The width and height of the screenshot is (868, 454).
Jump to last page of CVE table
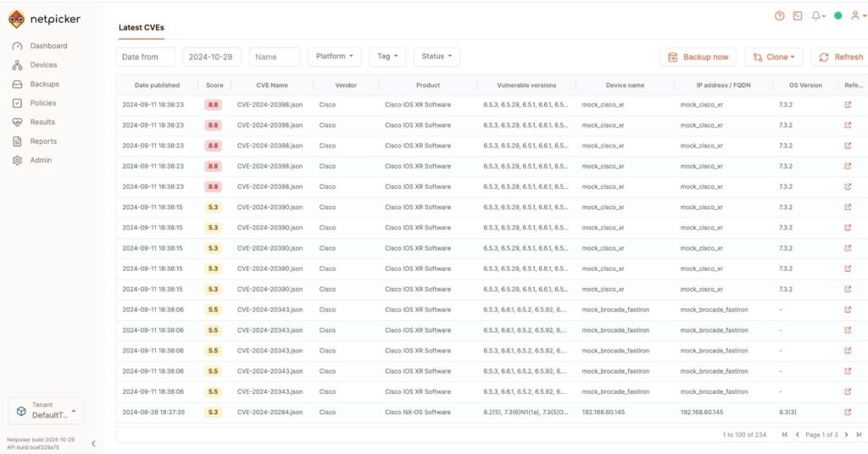pyautogui.click(x=857, y=435)
